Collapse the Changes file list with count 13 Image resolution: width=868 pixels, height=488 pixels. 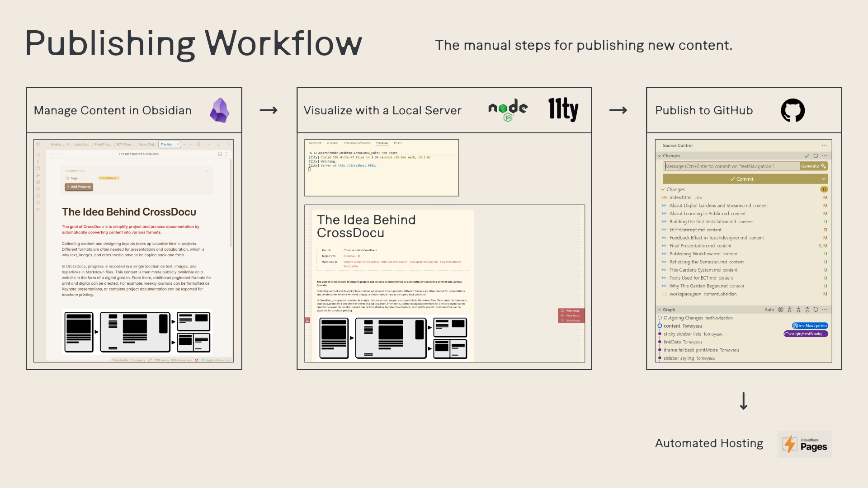click(x=663, y=190)
